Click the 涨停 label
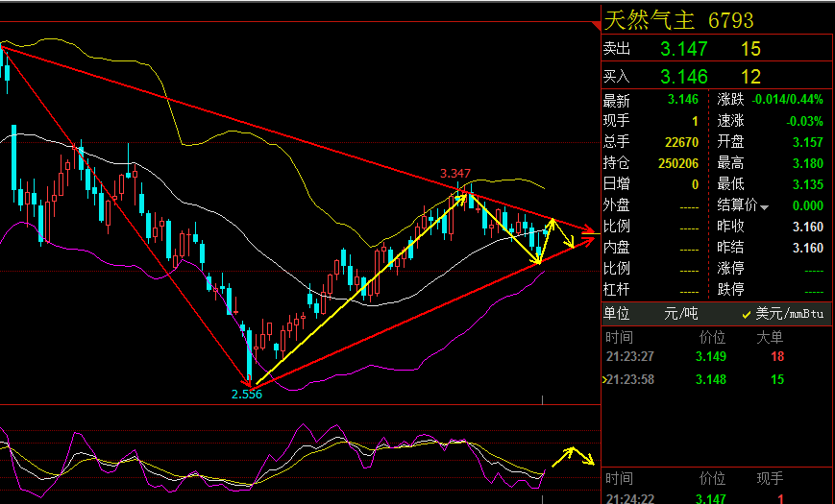Screen dimensions: 835x504 coord(730,268)
